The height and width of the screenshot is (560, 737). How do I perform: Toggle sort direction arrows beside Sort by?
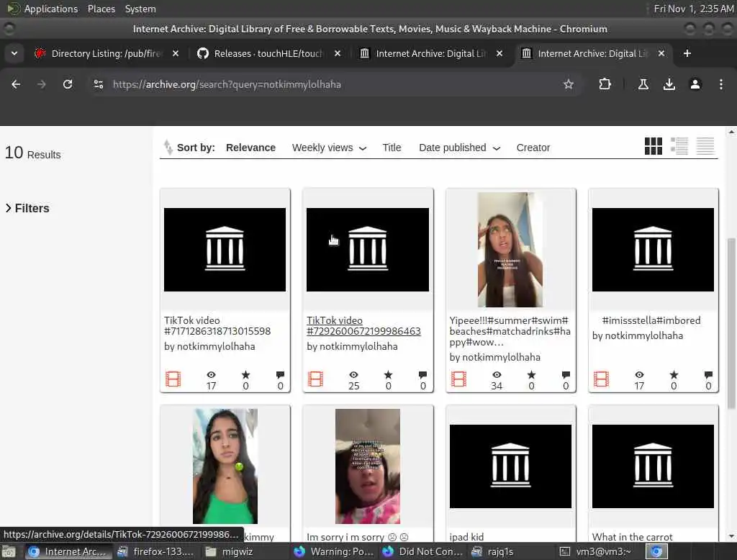tap(168, 147)
